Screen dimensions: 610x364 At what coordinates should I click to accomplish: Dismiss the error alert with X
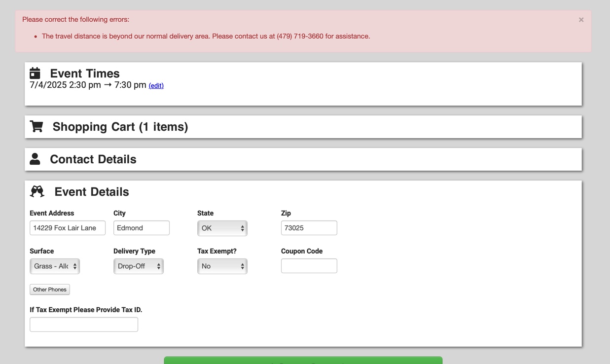click(x=581, y=20)
